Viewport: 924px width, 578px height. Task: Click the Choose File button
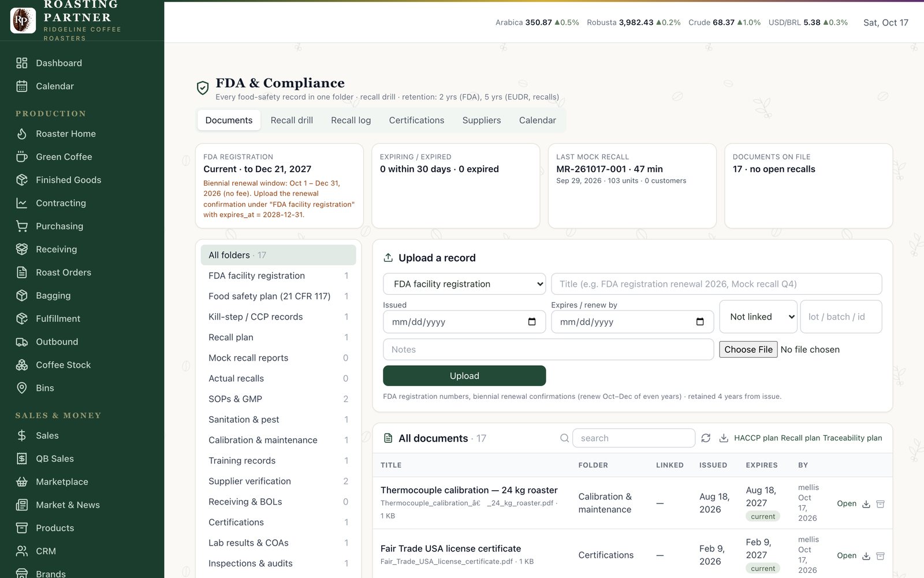(x=748, y=350)
